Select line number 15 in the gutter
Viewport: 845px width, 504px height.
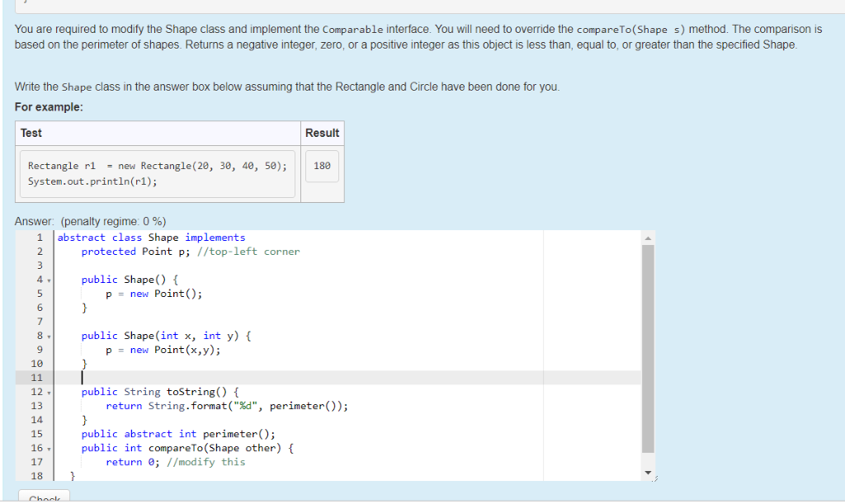click(x=39, y=433)
